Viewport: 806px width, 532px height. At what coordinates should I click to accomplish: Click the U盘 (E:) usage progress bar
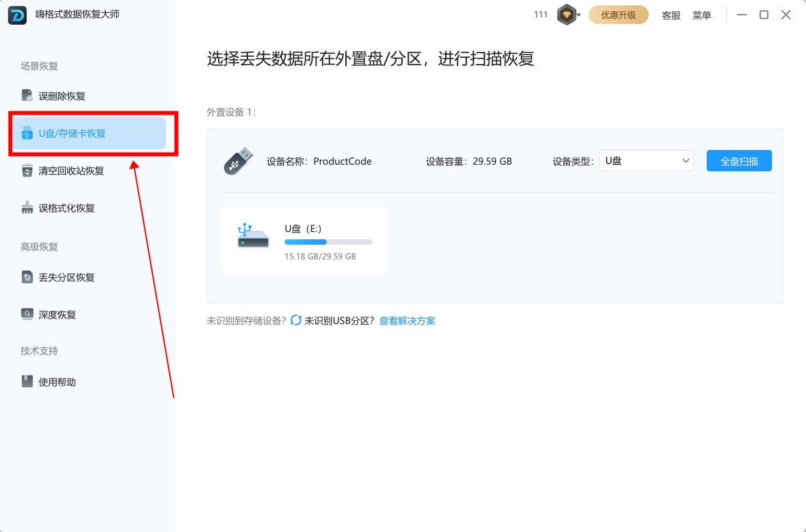pyautogui.click(x=329, y=241)
